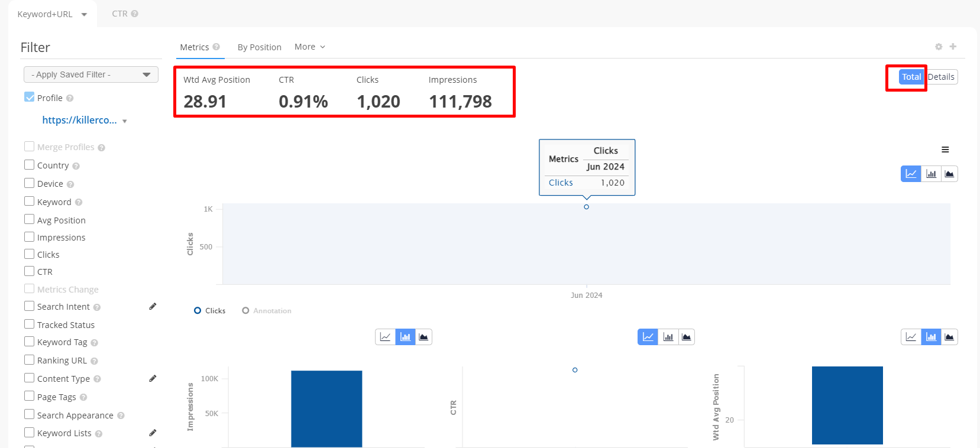Open the killerco profile URL link
The image size is (980, 448).
click(79, 120)
